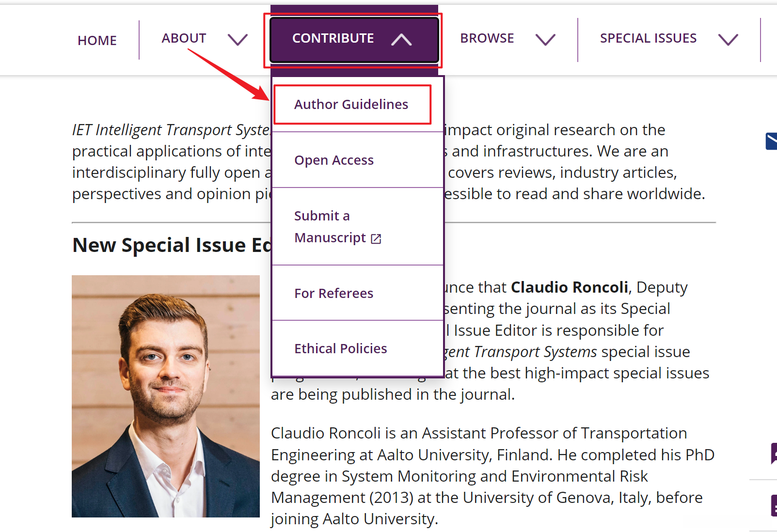Viewport: 777px width, 532px height.
Task: Click the lowest purple icon on right edge
Action: [x=773, y=506]
